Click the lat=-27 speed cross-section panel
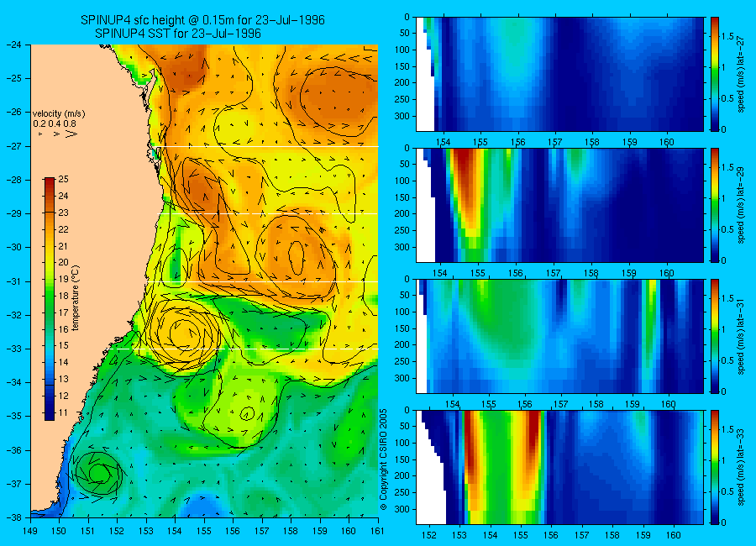Viewport: 756px width, 546px height. tap(559, 74)
